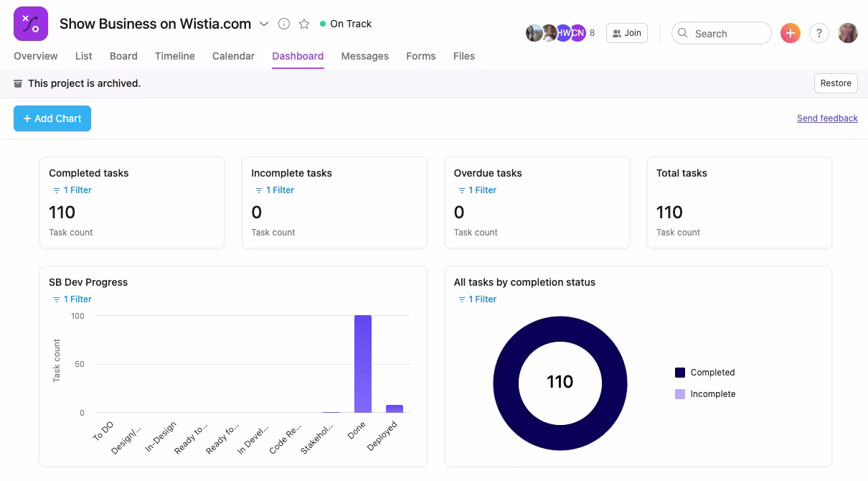The width and height of the screenshot is (868, 481).
Task: Switch to the Overview tab
Action: tap(36, 56)
